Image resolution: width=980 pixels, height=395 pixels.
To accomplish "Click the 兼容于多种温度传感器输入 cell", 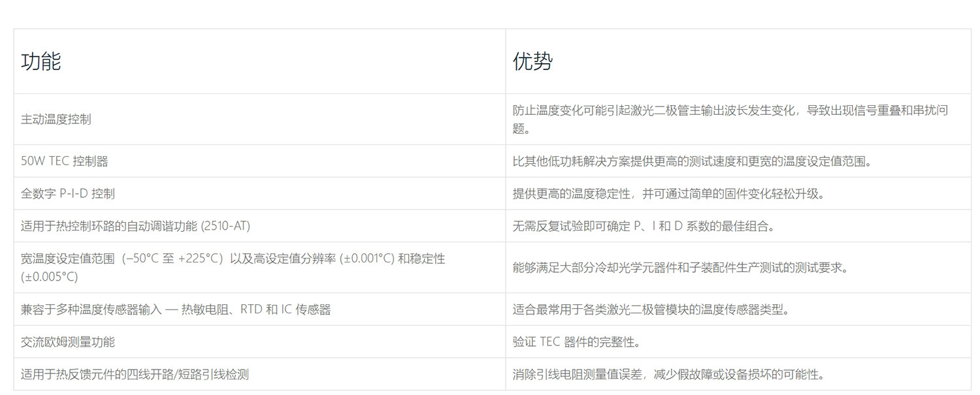I will tap(259, 309).
